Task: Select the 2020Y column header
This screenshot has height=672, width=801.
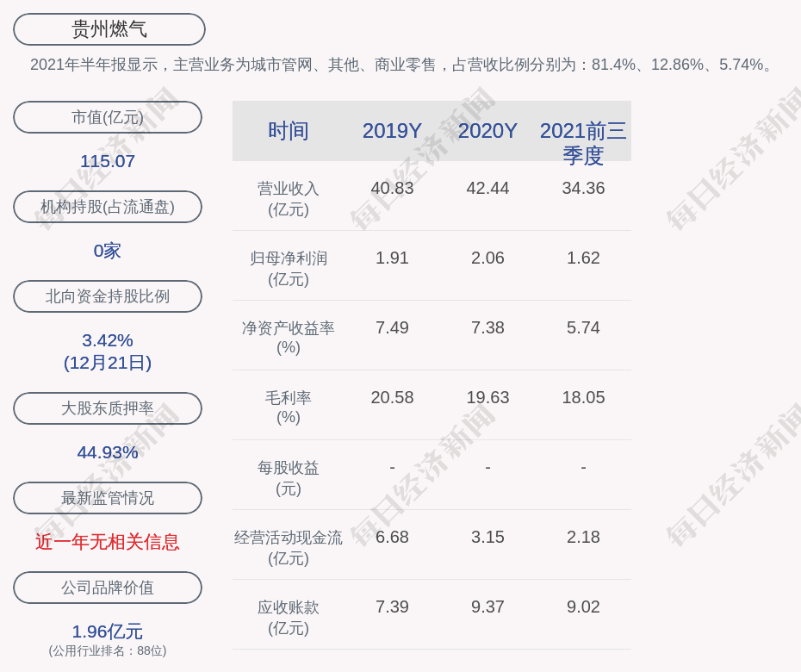Action: tap(487, 131)
